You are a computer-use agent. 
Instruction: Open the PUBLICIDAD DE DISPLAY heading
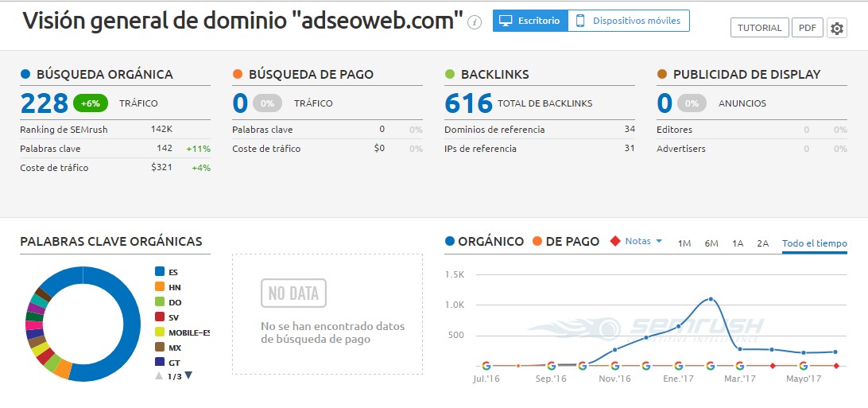click(x=746, y=74)
